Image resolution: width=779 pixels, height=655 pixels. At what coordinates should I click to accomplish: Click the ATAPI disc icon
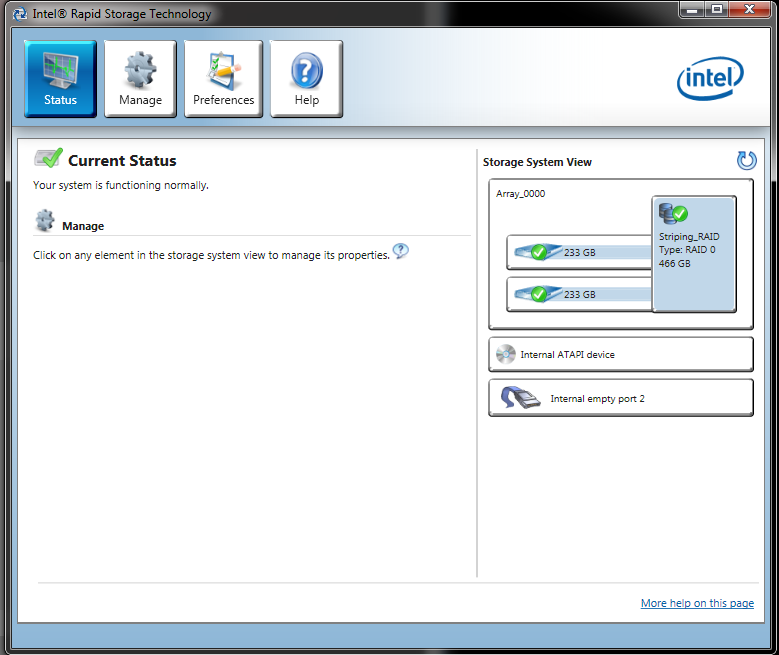506,354
